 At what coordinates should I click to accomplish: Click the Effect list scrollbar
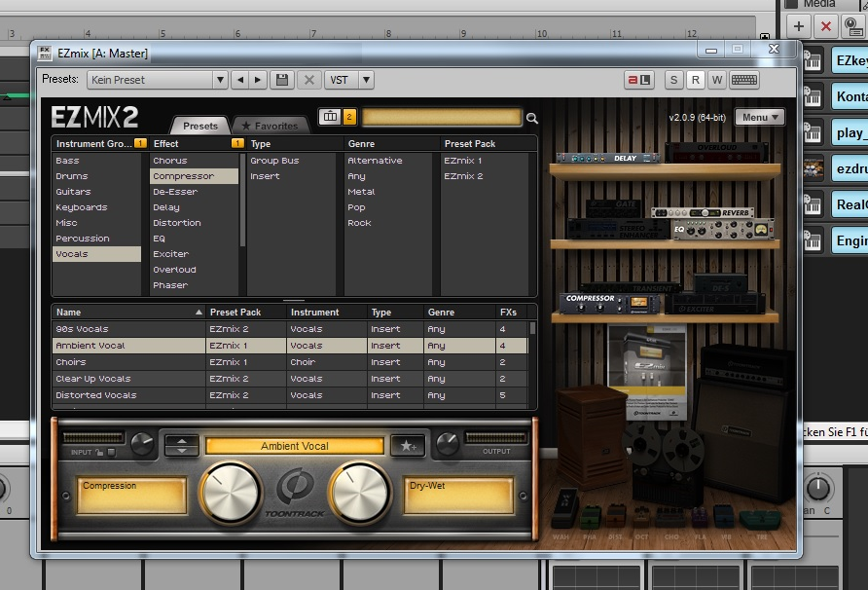(242, 200)
